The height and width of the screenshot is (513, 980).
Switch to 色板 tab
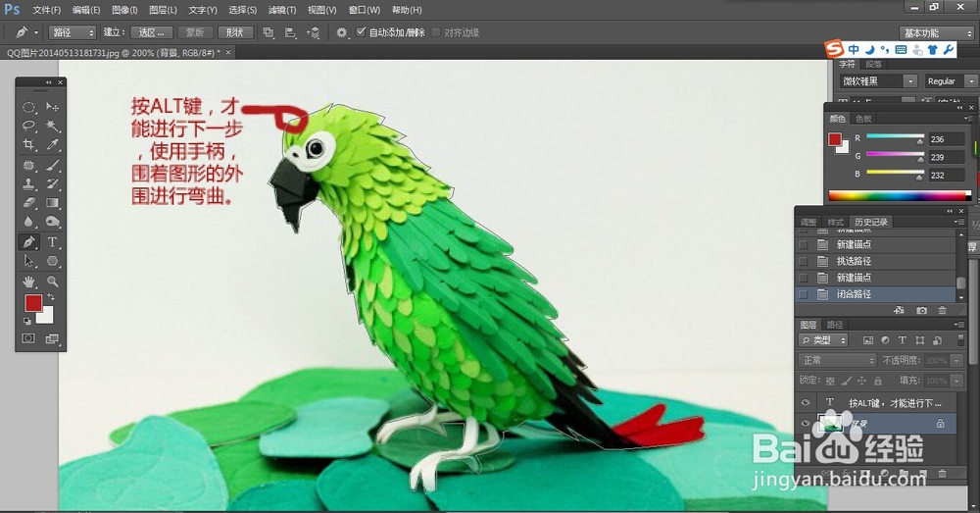863,119
